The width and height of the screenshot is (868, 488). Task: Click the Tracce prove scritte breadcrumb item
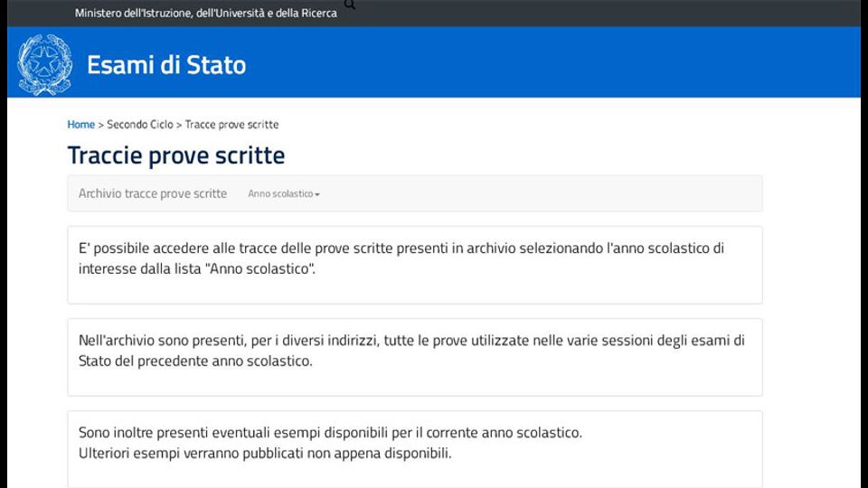[231, 125]
